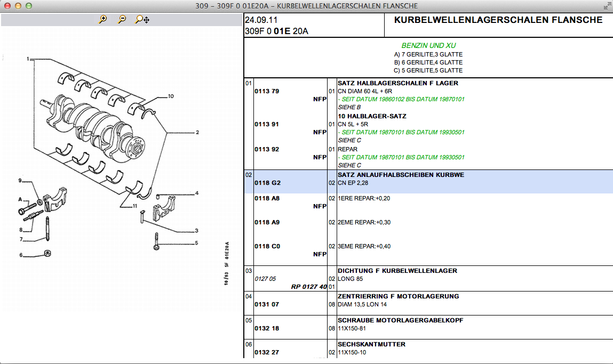
Task: Click callout number 2 in the diagram
Action: click(x=197, y=132)
